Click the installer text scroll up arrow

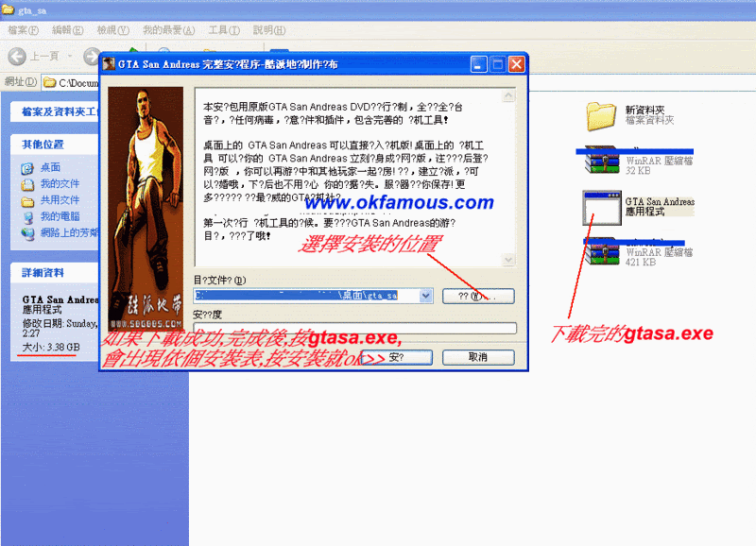click(x=508, y=96)
